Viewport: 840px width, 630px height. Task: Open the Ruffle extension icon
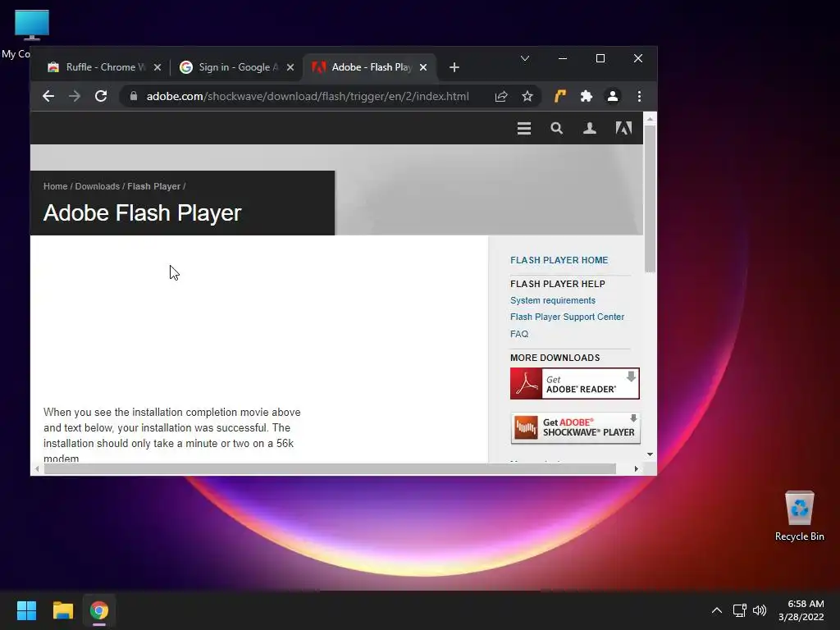point(559,97)
